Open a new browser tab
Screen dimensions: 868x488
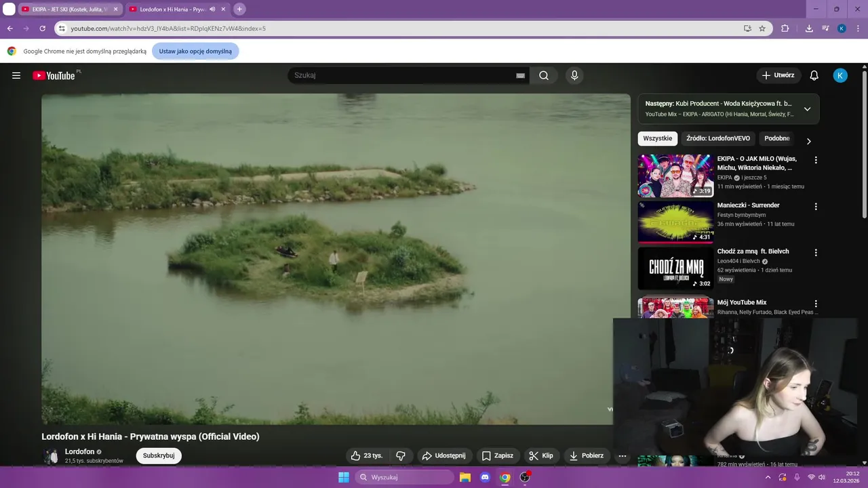pyautogui.click(x=239, y=9)
